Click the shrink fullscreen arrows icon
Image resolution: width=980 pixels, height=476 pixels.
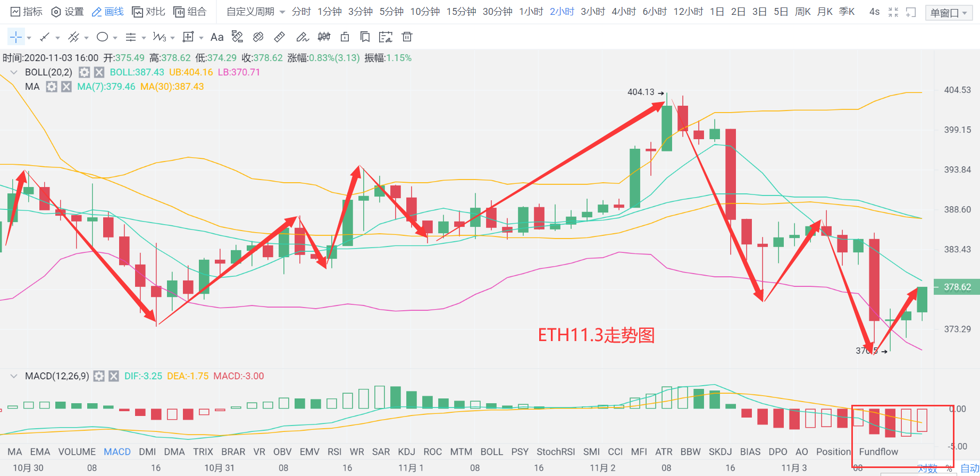click(x=893, y=12)
